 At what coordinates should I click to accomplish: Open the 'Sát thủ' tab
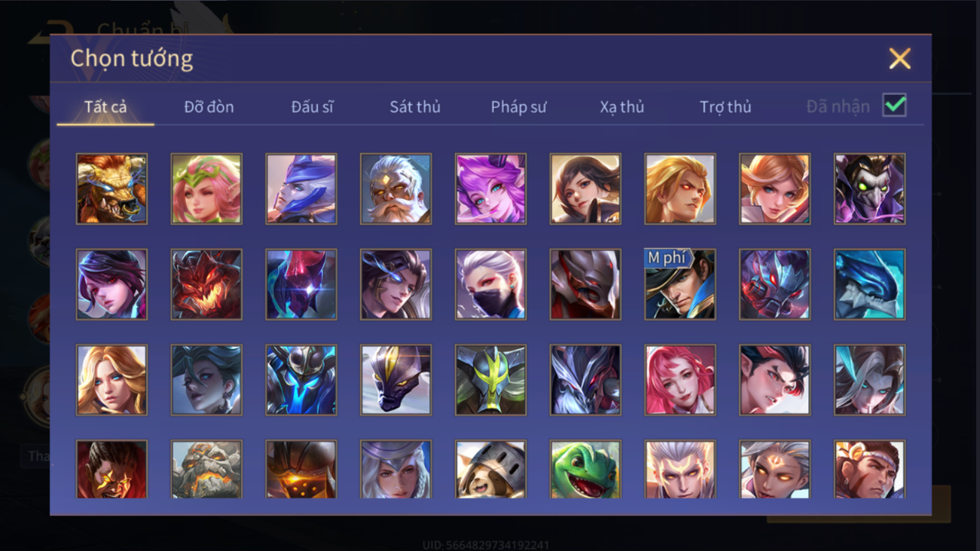click(415, 107)
